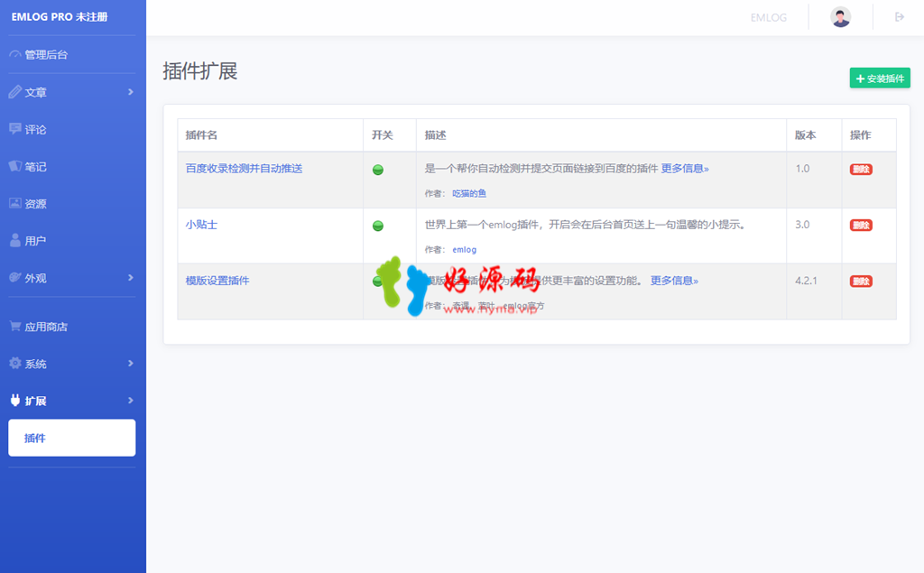924x573 pixels.
Task: Open the 用户 menu item
Action: pyautogui.click(x=72, y=241)
